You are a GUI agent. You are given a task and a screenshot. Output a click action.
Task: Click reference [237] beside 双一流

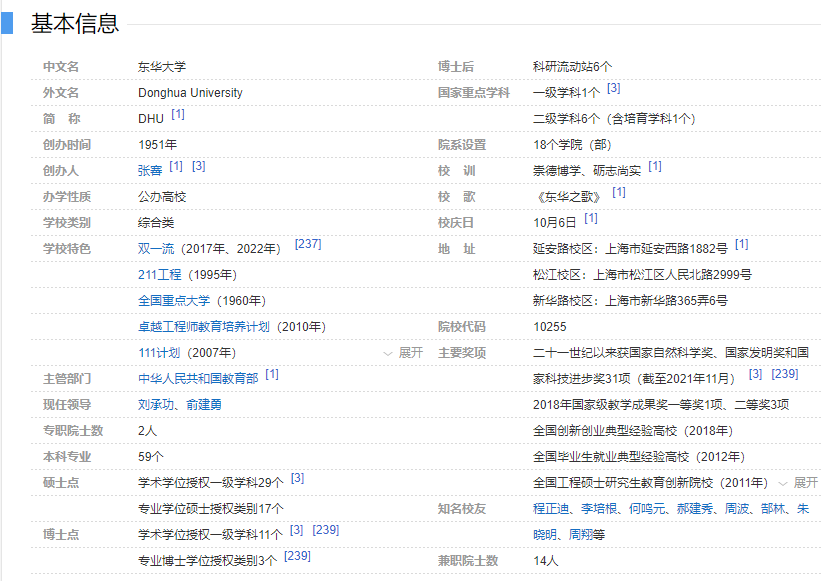click(x=308, y=244)
